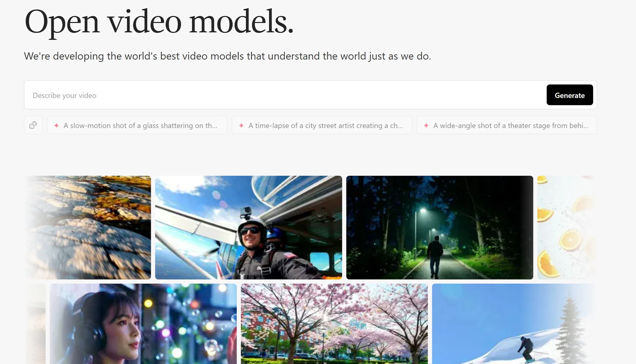Click the subtitle about world's best video models
Screen dimensions: 636x364
click(x=227, y=56)
